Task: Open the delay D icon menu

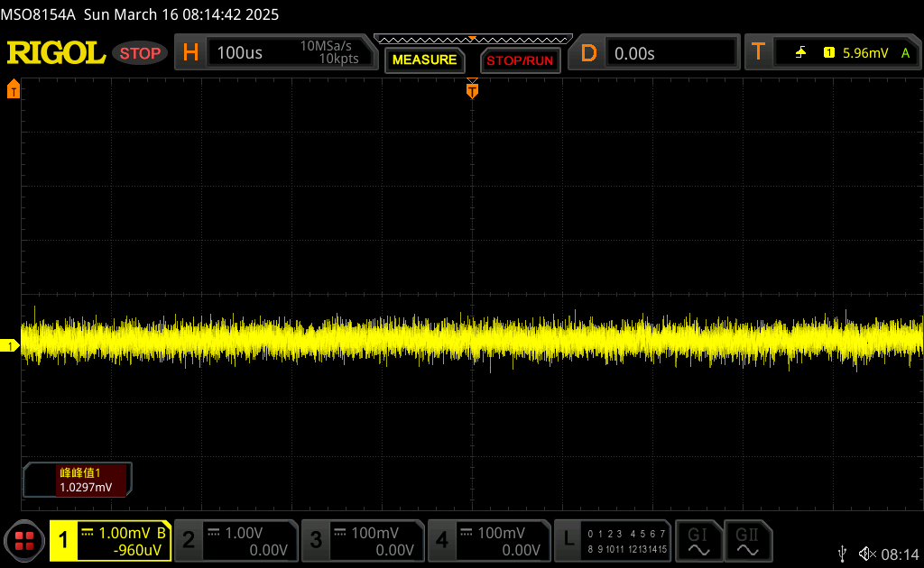Action: pos(588,53)
